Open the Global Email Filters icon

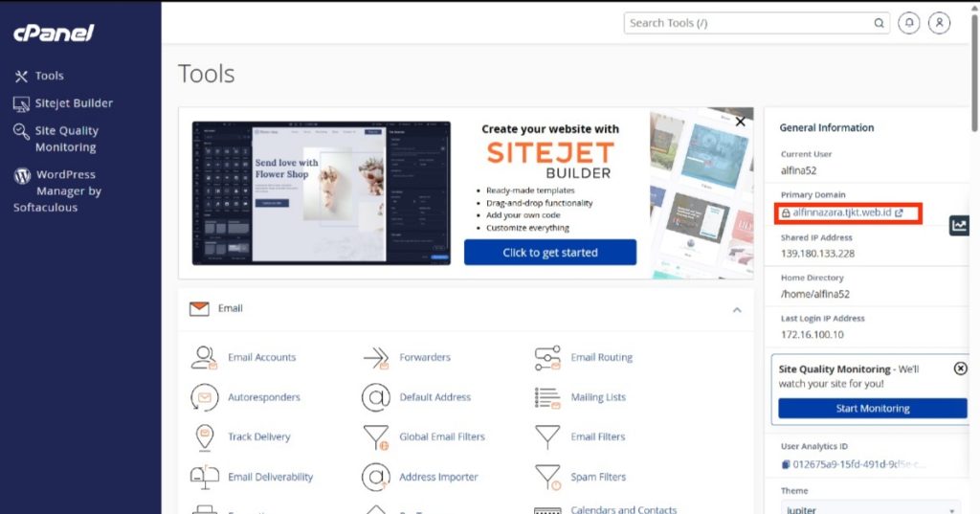tap(376, 437)
